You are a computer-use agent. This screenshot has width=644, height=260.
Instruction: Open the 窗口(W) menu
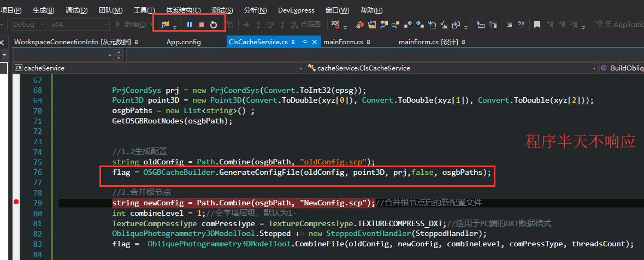pyautogui.click(x=337, y=10)
